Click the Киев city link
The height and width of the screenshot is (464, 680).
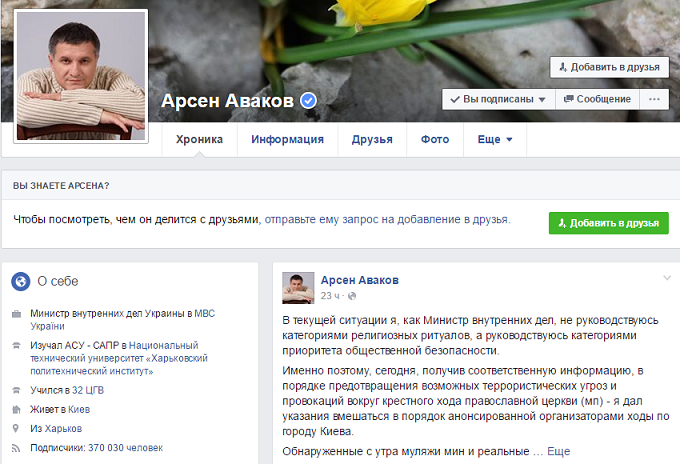[79, 409]
